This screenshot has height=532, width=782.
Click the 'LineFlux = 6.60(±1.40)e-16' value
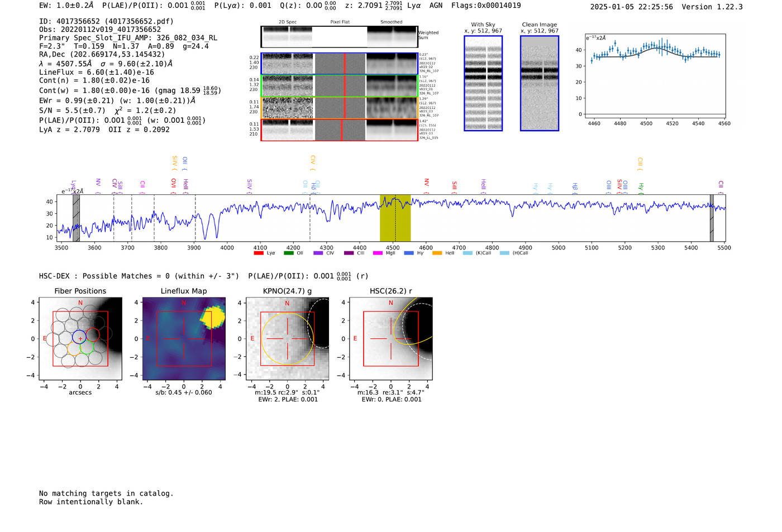97,72
